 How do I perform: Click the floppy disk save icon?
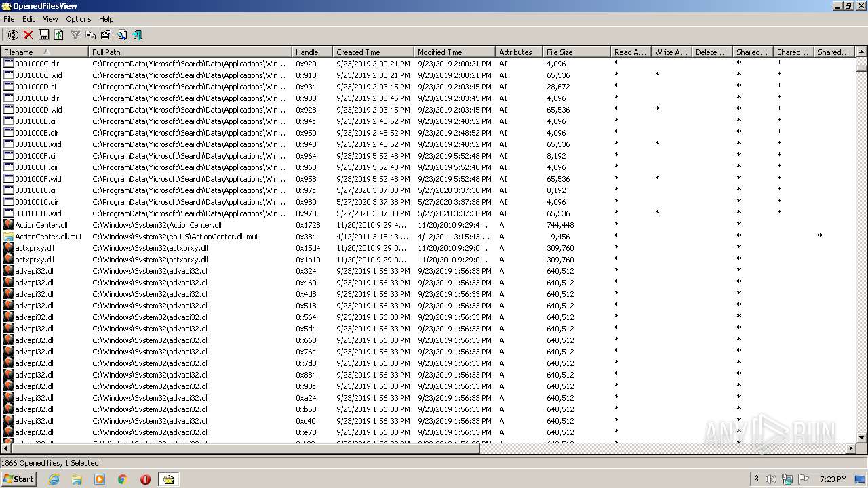point(43,35)
